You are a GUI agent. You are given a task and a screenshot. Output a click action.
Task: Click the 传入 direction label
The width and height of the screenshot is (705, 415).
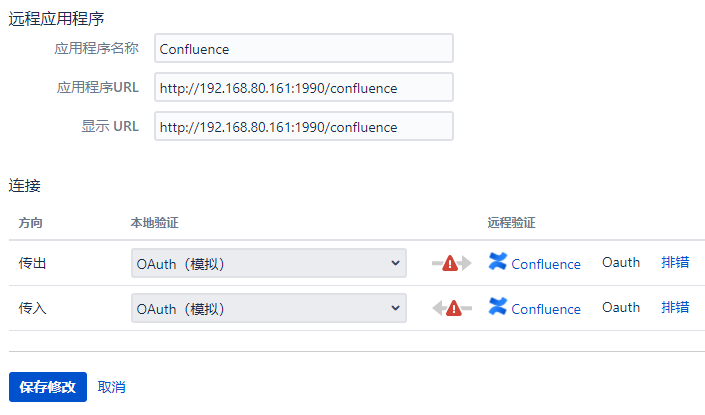tap(33, 308)
